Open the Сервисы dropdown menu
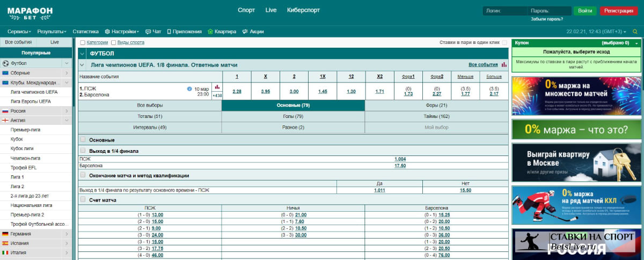The width and height of the screenshot is (644, 260). [x=20, y=32]
